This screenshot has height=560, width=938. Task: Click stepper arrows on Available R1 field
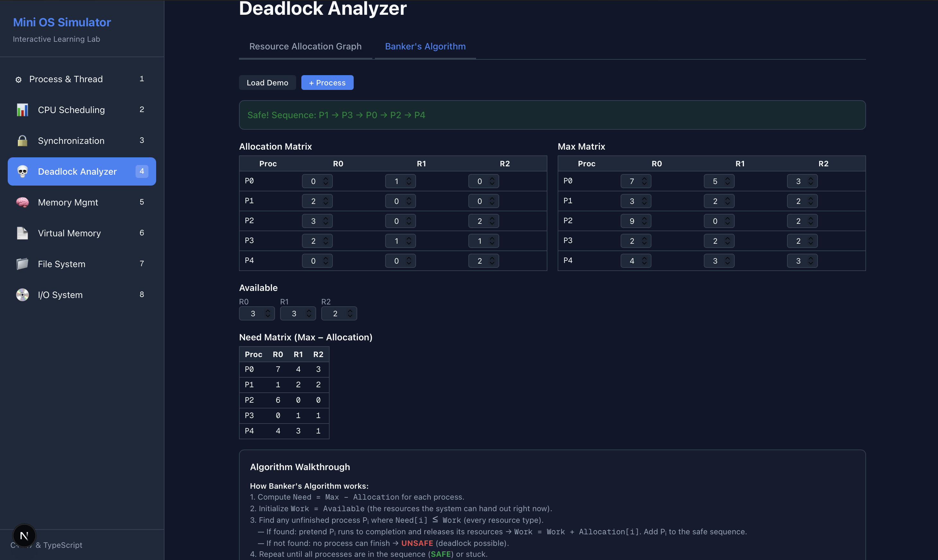(x=309, y=314)
